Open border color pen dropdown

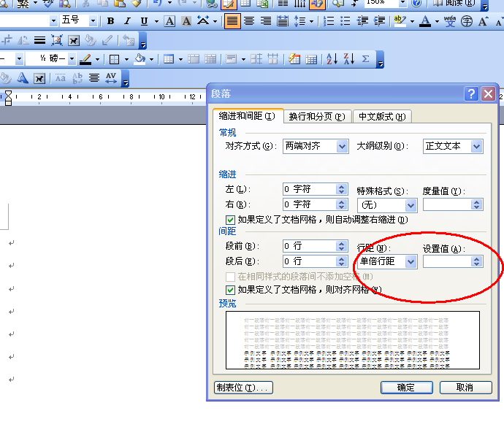pos(97,59)
